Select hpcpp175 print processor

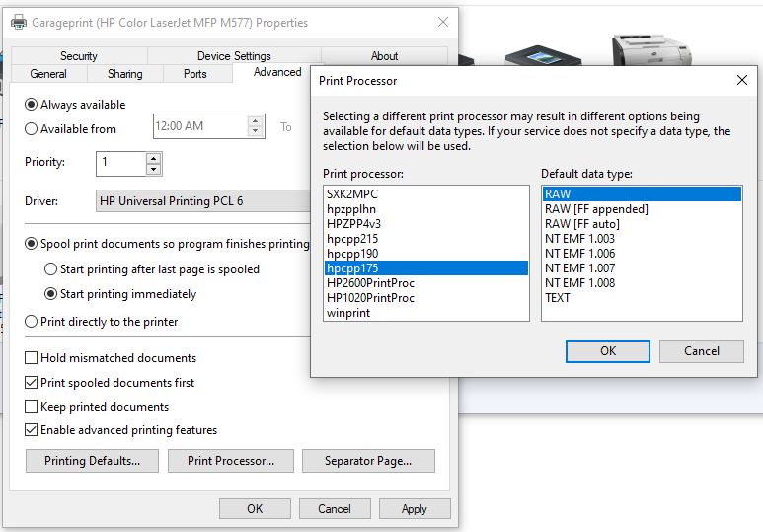(425, 268)
